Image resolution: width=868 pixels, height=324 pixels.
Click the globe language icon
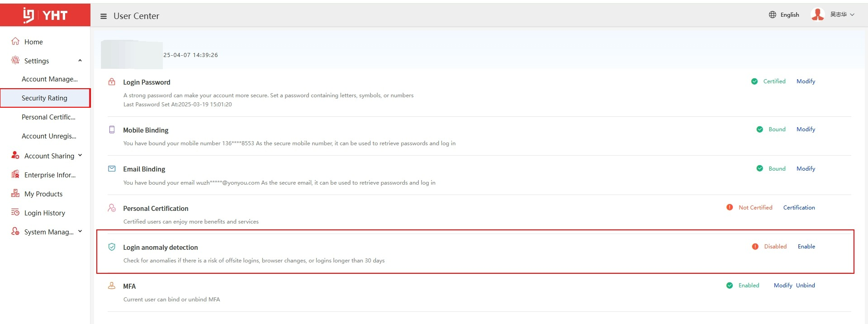tap(772, 15)
